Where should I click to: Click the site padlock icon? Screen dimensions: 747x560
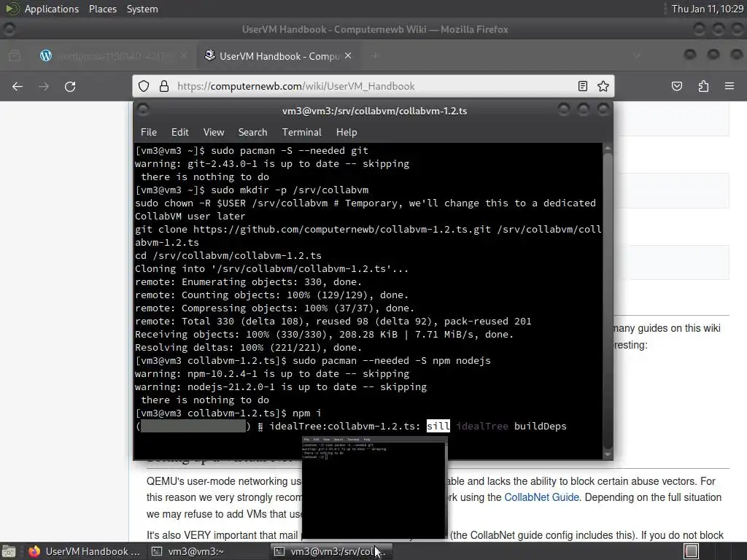pyautogui.click(x=164, y=86)
